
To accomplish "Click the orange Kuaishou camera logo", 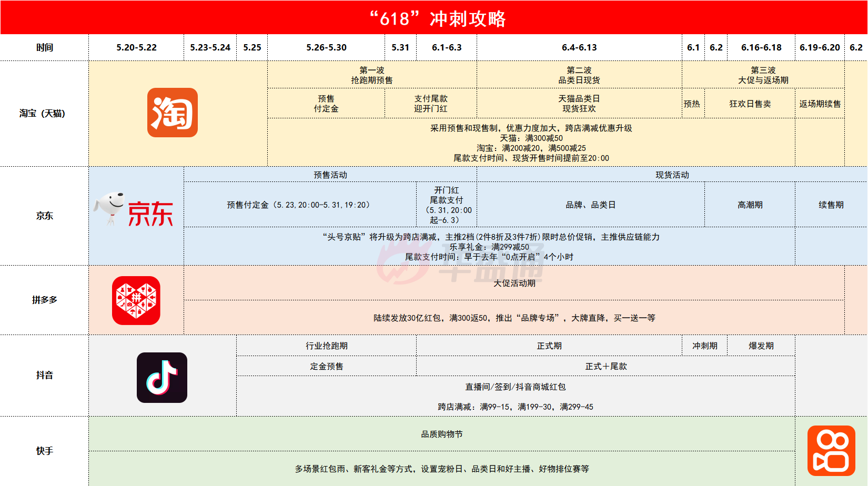I will [x=831, y=451].
